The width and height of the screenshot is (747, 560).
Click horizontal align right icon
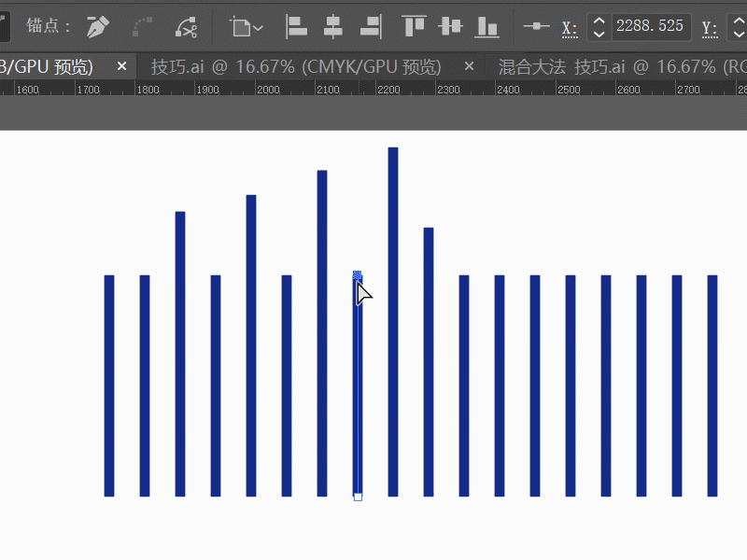[371, 27]
